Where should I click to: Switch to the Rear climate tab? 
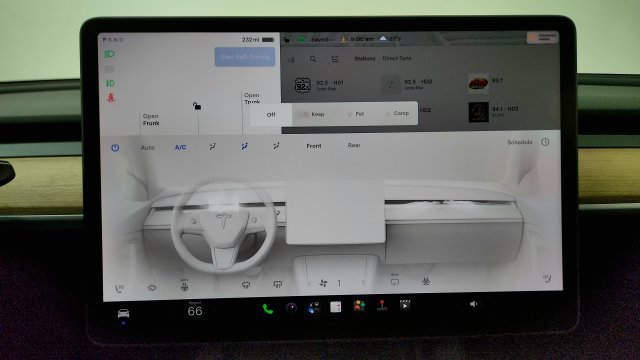coord(354,145)
